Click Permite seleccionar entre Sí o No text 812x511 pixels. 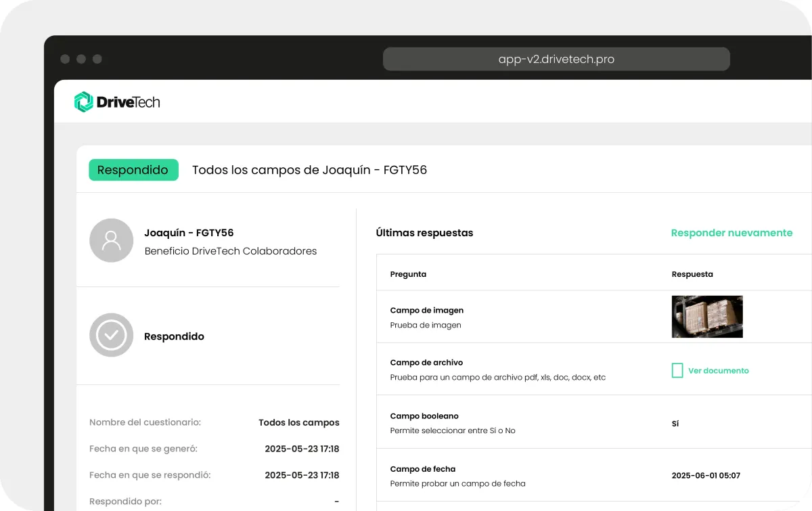(453, 430)
